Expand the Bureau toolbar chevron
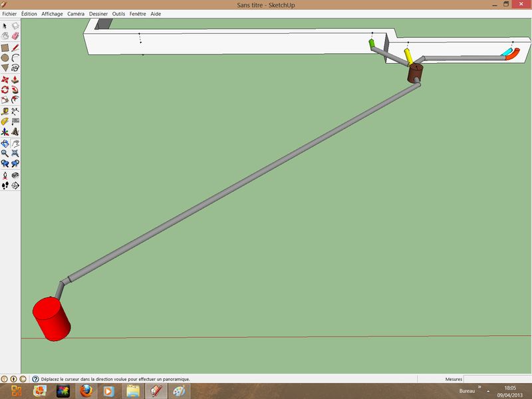532x399 pixels. click(479, 386)
